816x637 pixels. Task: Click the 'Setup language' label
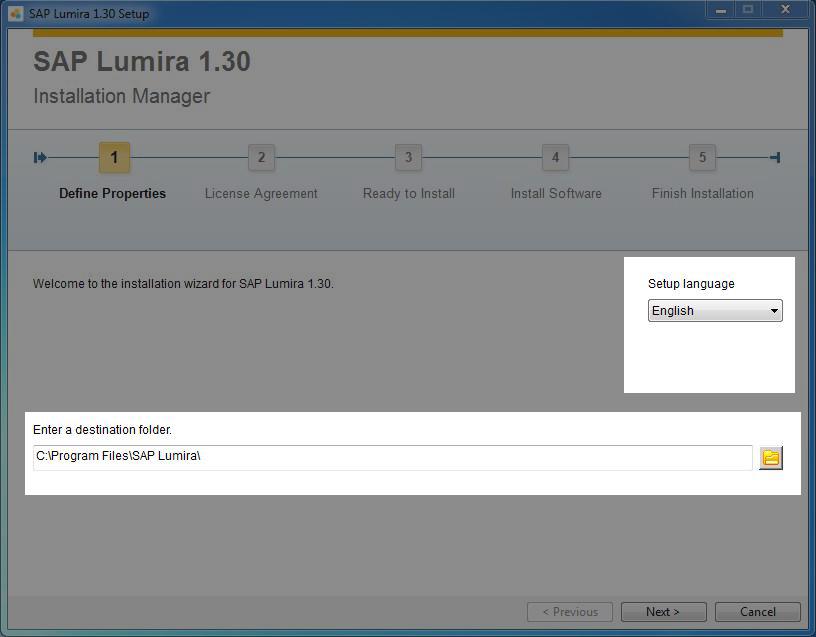click(x=691, y=284)
